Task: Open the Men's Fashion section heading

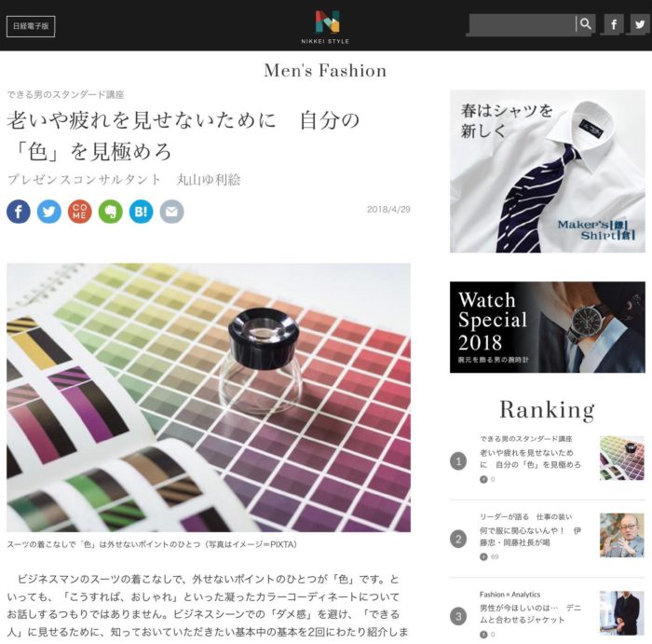Action: [x=325, y=70]
